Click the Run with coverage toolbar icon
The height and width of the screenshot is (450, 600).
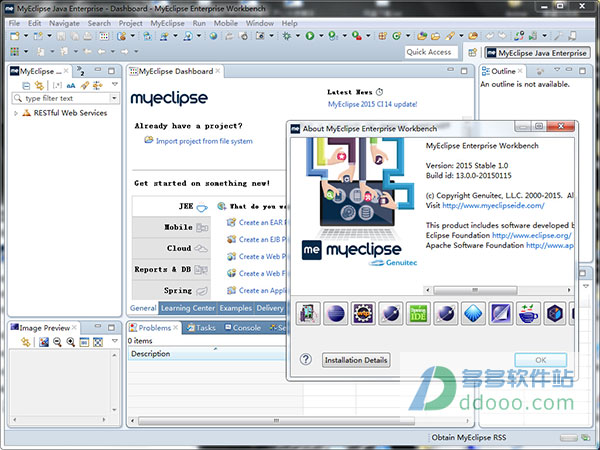point(333,36)
